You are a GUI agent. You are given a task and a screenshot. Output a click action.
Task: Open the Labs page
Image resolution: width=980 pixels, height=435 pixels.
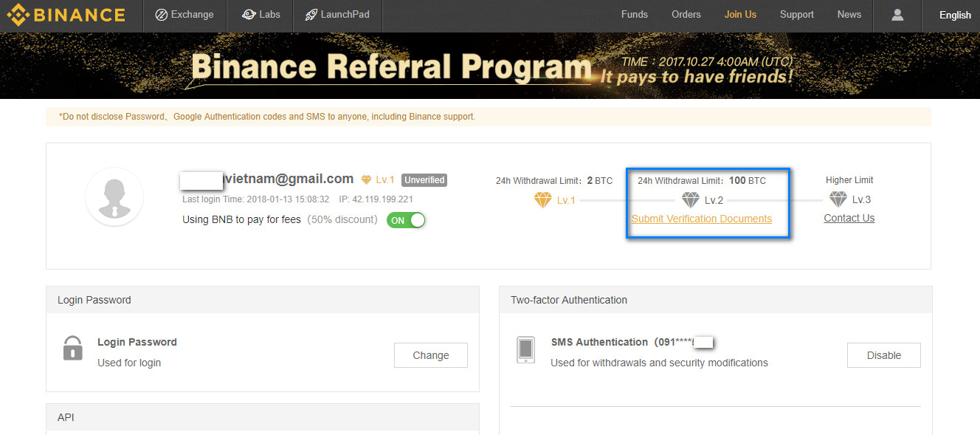coord(260,15)
